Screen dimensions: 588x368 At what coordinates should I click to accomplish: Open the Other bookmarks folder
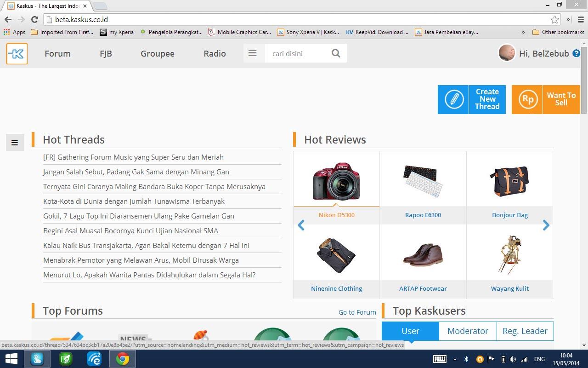(558, 32)
